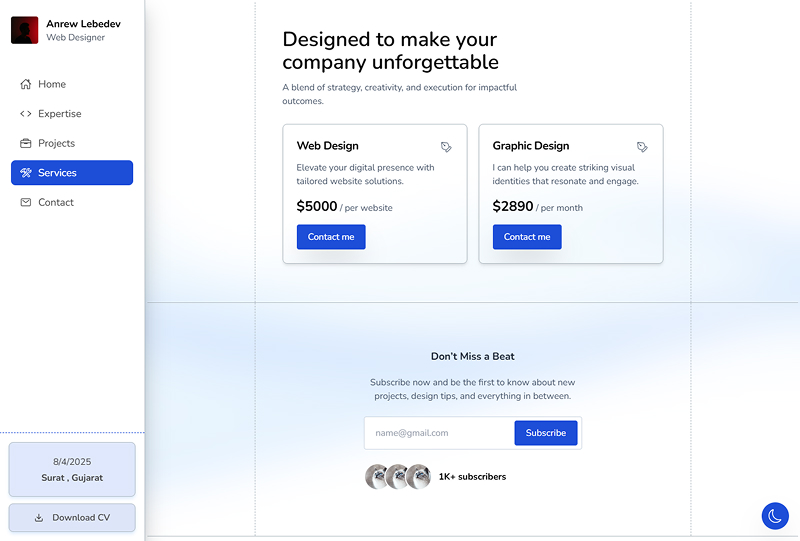The image size is (800, 541).
Task: Click the tag icon on Web Design card
Action: 446,147
